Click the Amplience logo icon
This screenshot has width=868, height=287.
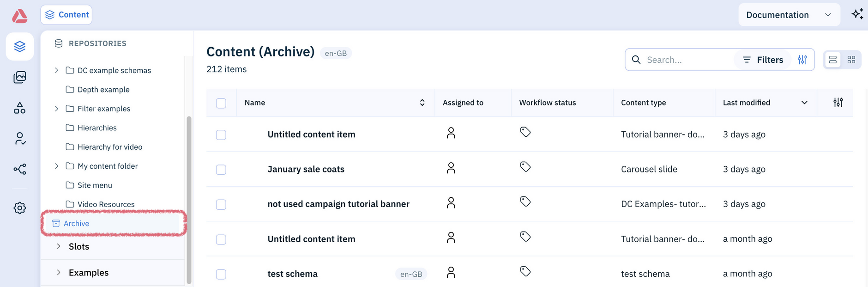click(x=19, y=16)
